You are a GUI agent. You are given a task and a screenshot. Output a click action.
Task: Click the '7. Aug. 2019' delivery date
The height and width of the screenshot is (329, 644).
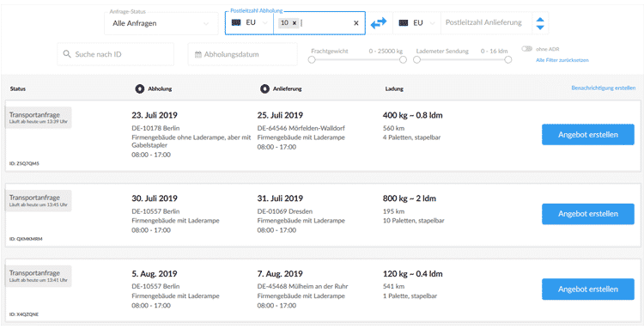coord(280,274)
